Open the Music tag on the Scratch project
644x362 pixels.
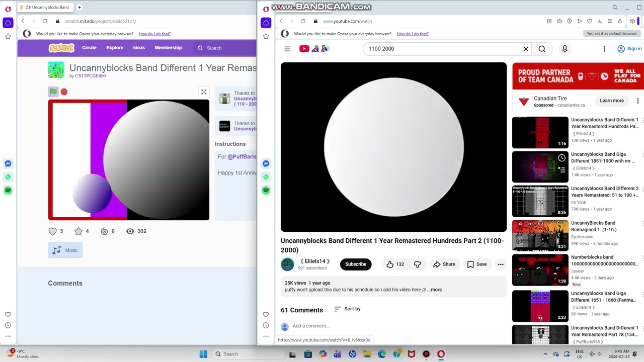coord(65,250)
